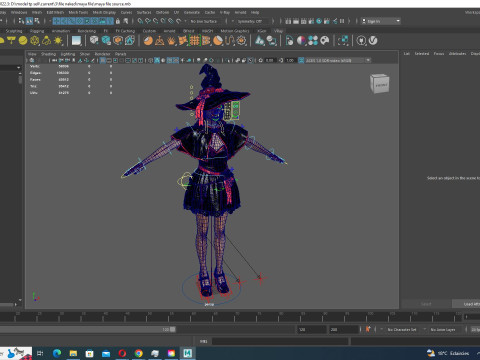Open the Deform menu
The width and height of the screenshot is (480, 360).
pos(162,12)
